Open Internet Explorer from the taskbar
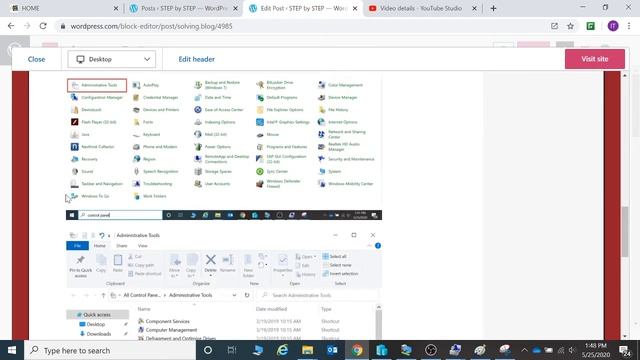Viewport: 640px width, 360px height. [282, 350]
